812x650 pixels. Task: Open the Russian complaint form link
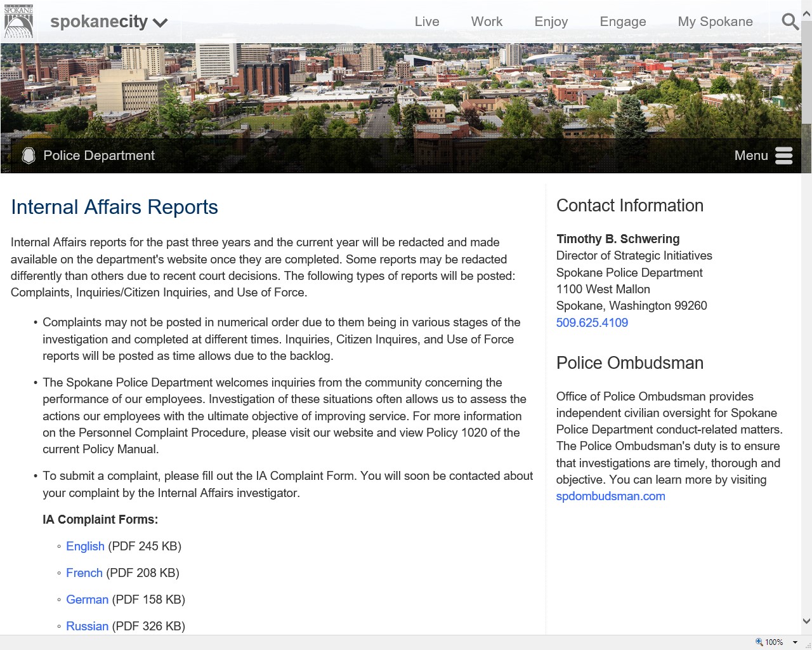[x=87, y=626]
